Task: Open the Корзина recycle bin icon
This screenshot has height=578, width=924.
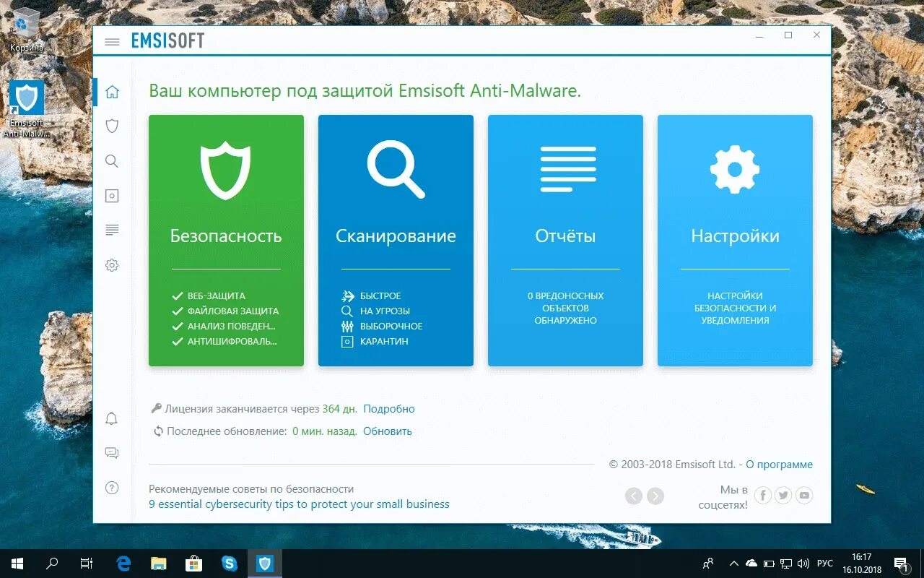Action: [x=27, y=30]
